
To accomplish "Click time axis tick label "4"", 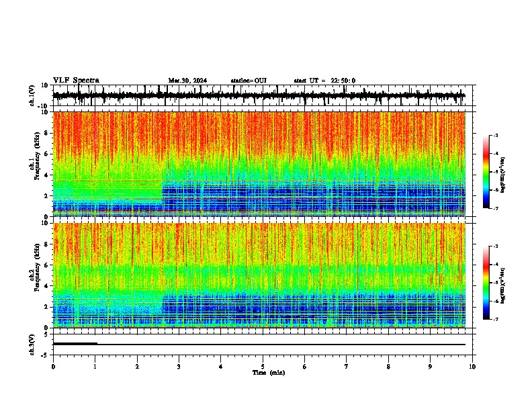I will pyautogui.click(x=221, y=367).
